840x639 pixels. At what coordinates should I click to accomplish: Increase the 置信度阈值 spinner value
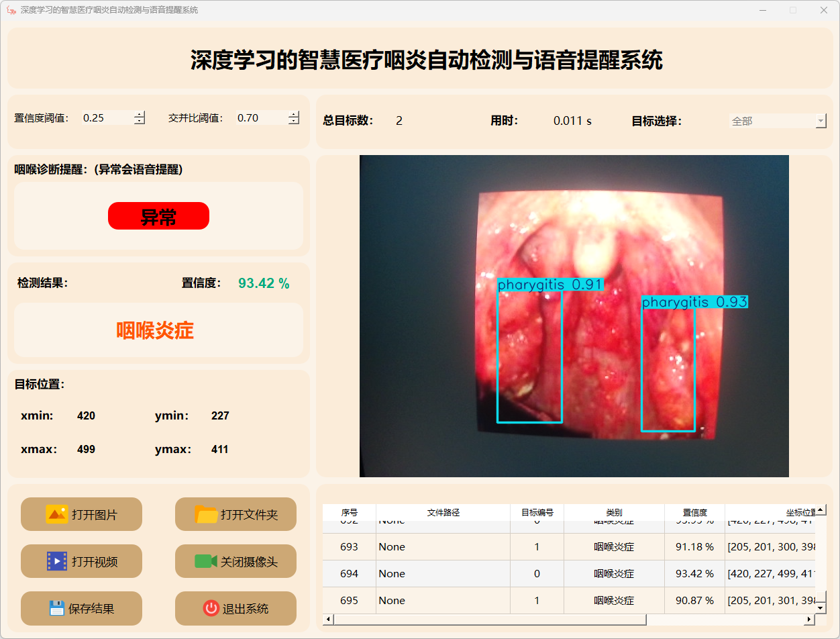(x=139, y=114)
